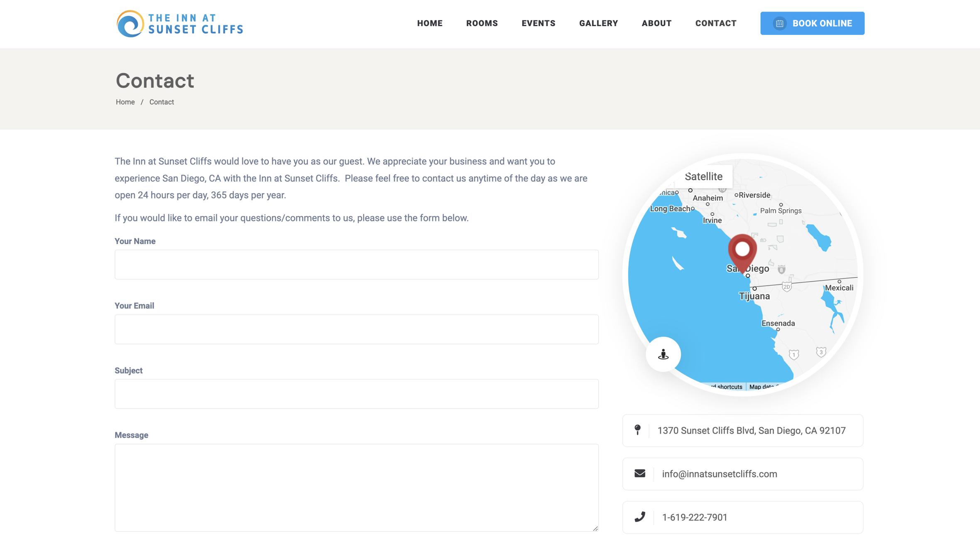Open the Rooms menu item
This screenshot has width=980, height=540.
tap(481, 23)
